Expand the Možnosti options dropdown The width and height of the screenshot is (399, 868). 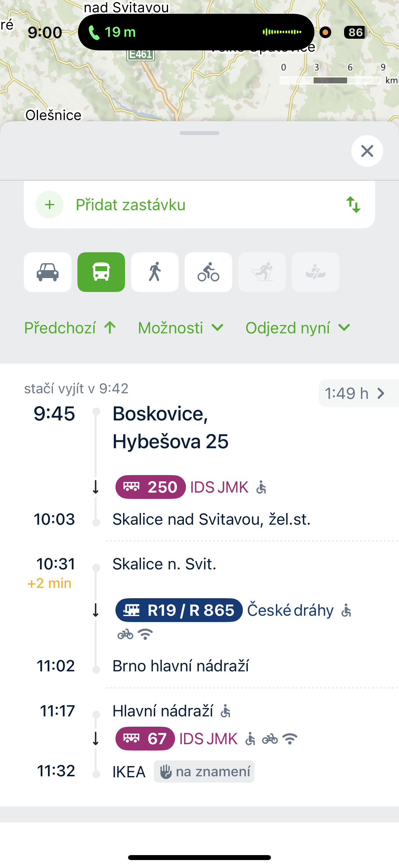click(180, 328)
